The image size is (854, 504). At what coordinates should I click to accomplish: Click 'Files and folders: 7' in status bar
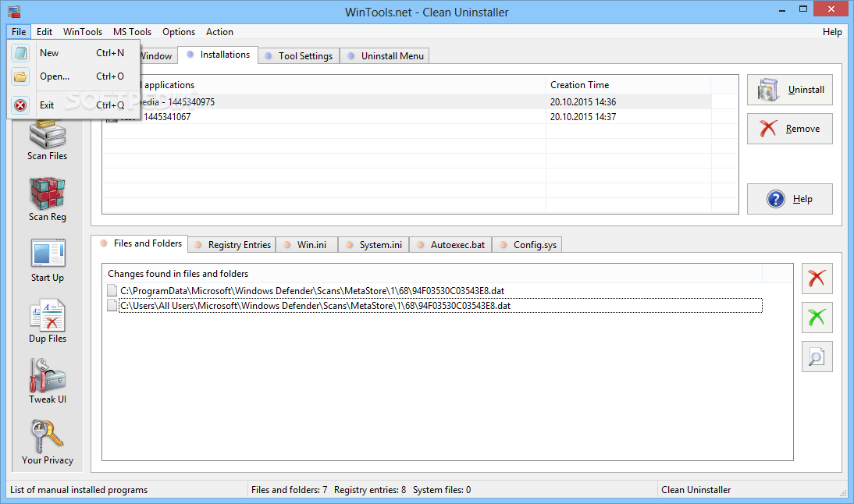(289, 490)
